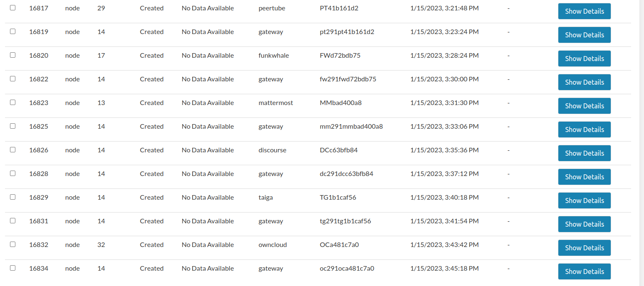The image size is (644, 286).
Task: Check the checkbox for peertube row 16817
Action: 12,7
